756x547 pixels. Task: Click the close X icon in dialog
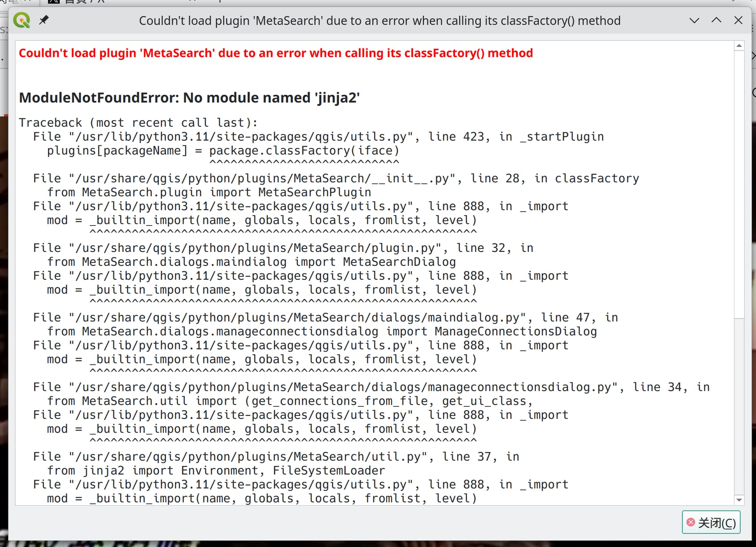(x=738, y=20)
